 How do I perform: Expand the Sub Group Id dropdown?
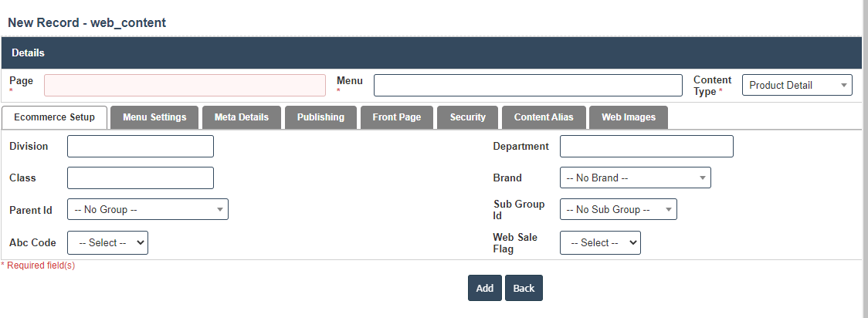point(618,209)
